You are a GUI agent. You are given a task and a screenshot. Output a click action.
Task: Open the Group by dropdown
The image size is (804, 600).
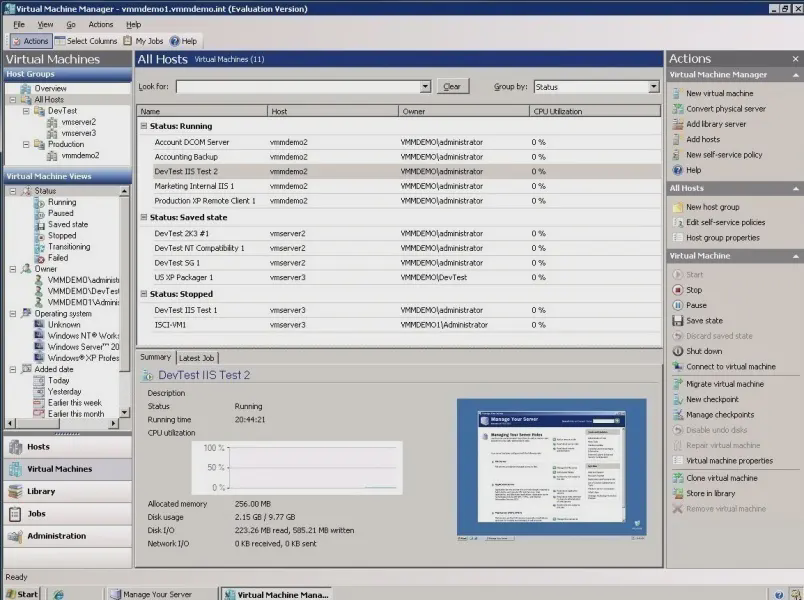654,87
